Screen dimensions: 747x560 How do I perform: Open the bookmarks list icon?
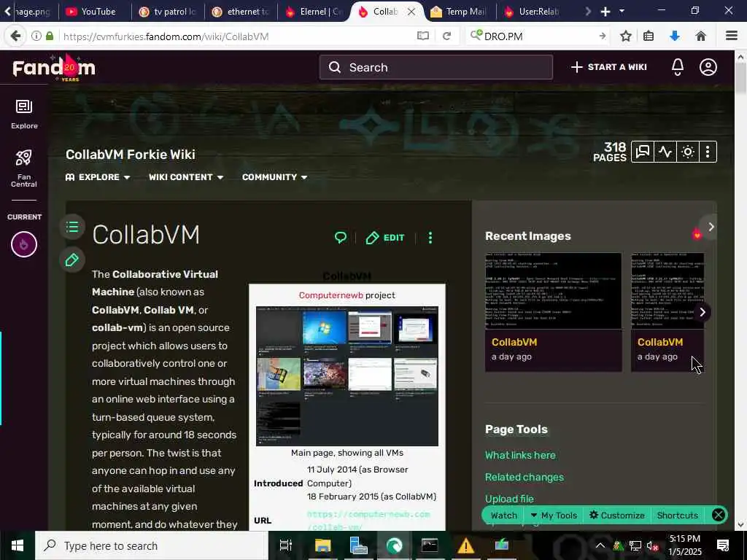(x=649, y=36)
